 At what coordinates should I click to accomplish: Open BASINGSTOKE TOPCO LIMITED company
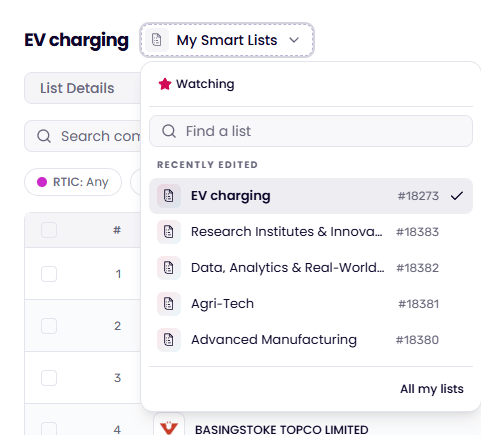(x=282, y=430)
